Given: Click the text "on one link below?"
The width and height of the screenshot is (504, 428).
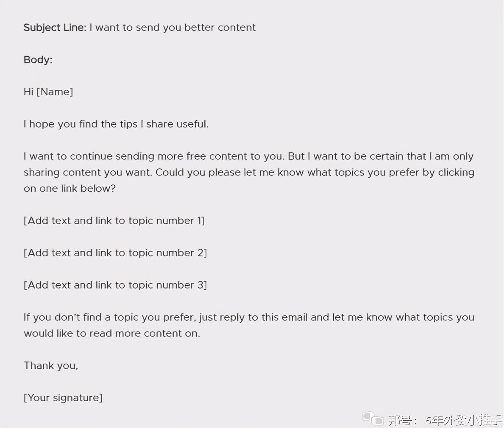Looking at the screenshot, I should [x=70, y=188].
